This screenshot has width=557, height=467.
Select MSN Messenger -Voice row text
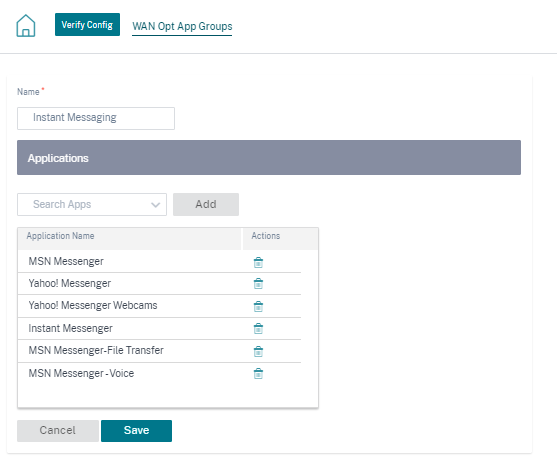81,374
